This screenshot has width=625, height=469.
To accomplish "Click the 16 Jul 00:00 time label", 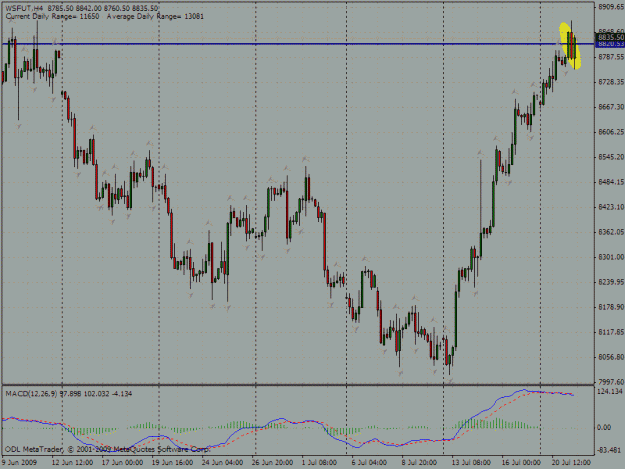I will tap(521, 462).
